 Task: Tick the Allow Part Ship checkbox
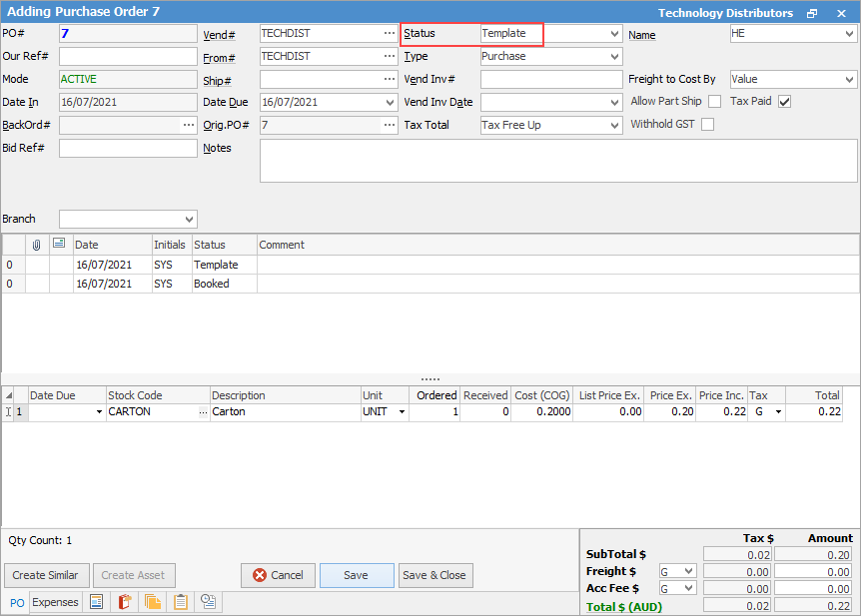[x=714, y=102]
